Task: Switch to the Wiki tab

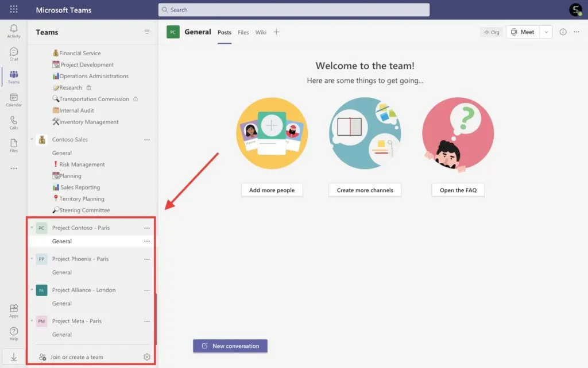Action: click(261, 32)
